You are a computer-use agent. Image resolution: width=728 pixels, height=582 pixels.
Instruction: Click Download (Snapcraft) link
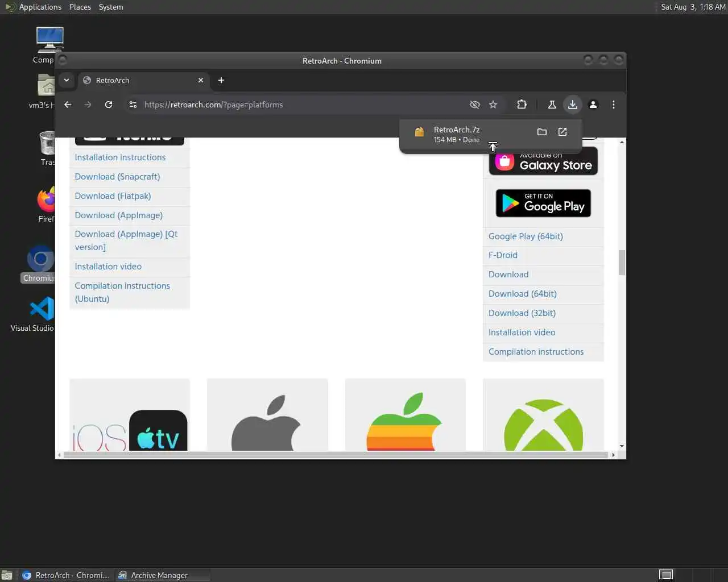117,177
